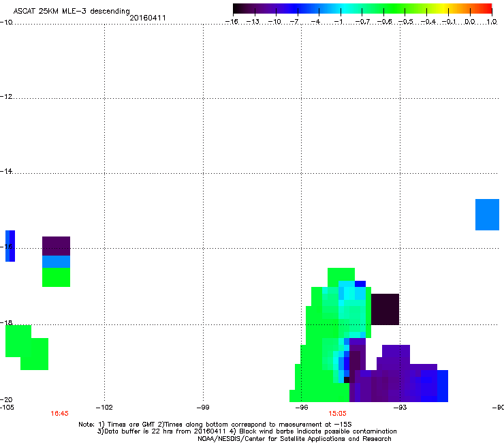504x443 pixels.
Task: Click the note line starting 'Note: 1) Times are GMT'
Action: (x=215, y=425)
